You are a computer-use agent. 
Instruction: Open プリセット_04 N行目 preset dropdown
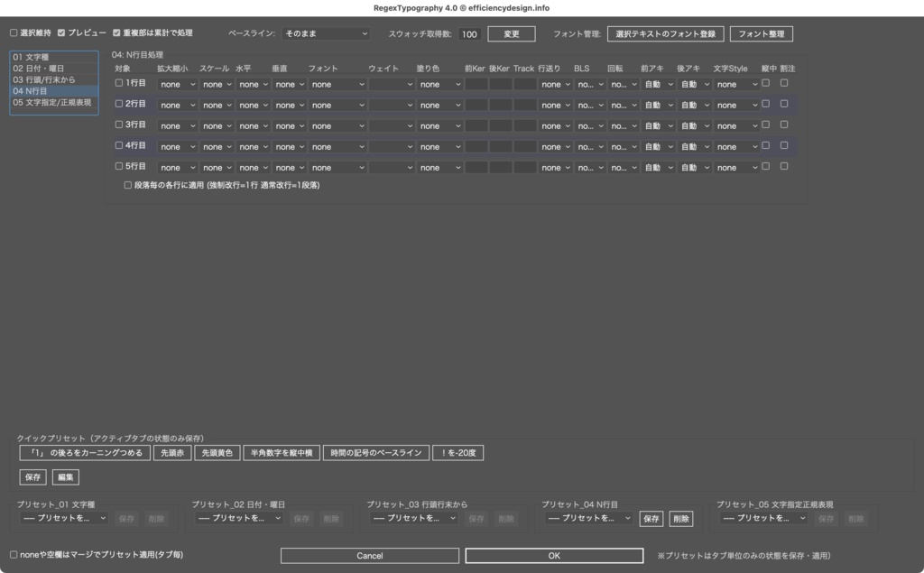click(588, 518)
